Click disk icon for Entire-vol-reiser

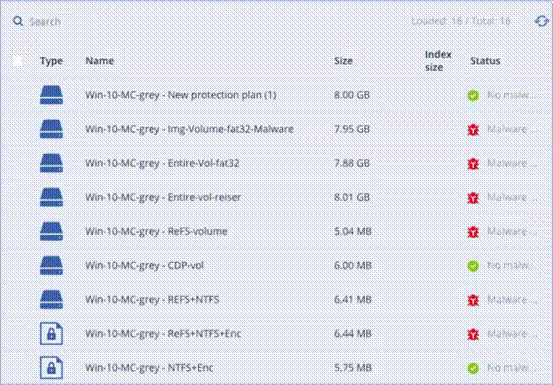tap(51, 197)
